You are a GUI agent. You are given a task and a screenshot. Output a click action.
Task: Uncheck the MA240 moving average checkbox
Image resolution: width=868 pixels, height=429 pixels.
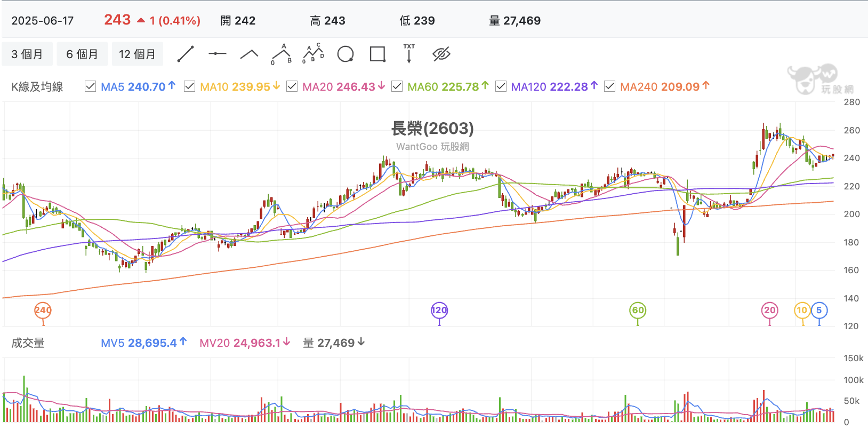pyautogui.click(x=609, y=86)
